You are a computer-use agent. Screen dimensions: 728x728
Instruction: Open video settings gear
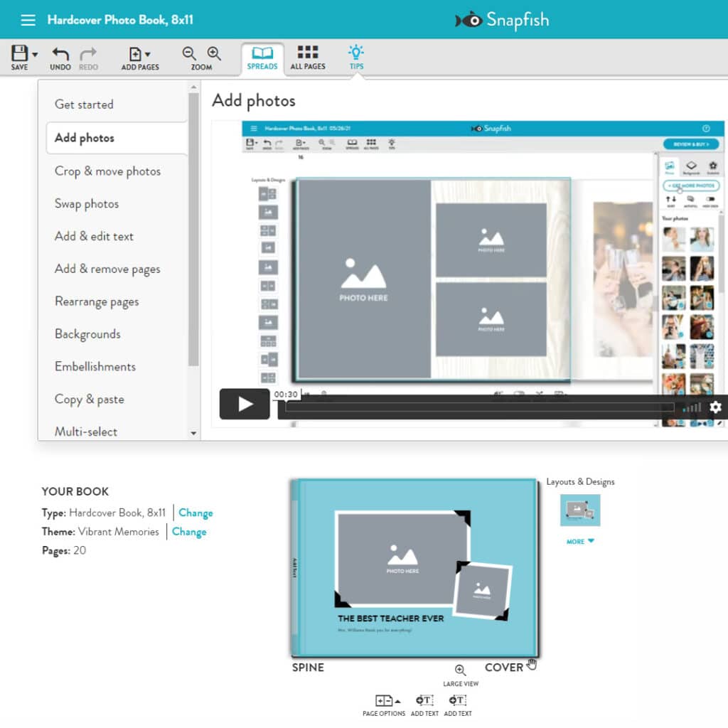pos(715,407)
